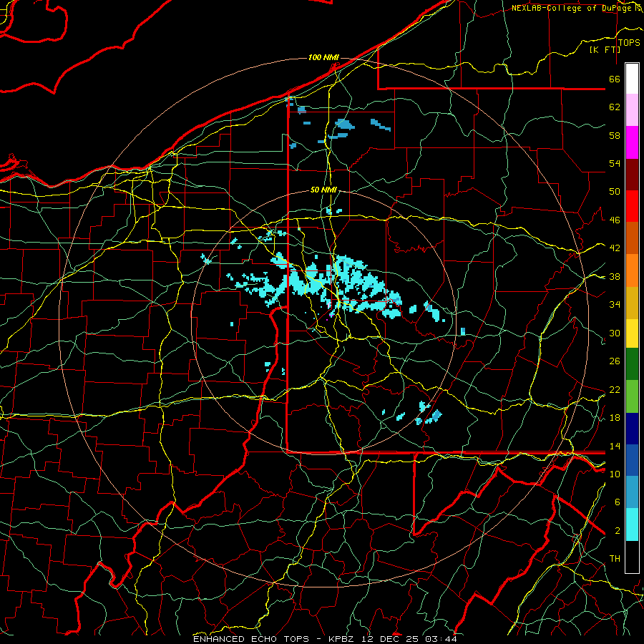Screen dimensions: 644x644
Task: Click the [K FT] units label
Action: 605,49
